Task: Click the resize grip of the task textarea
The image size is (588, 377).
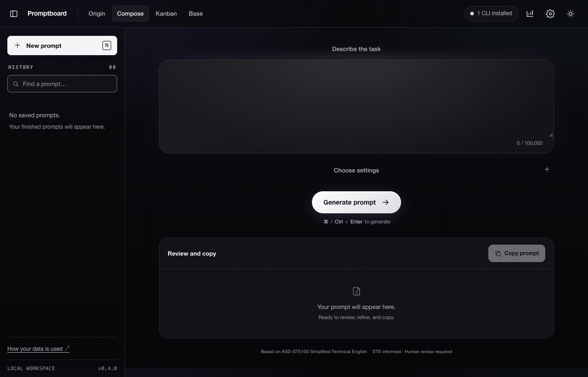Action: 551,135
